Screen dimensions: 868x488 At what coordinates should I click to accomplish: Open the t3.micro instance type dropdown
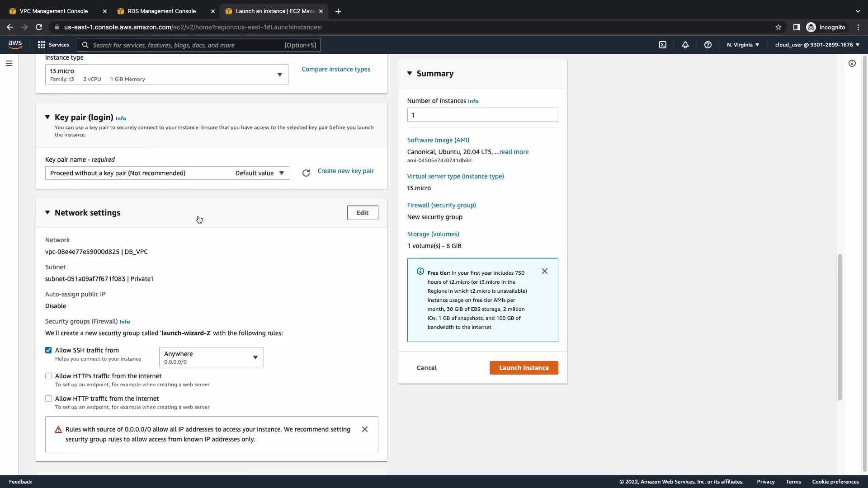tap(166, 75)
